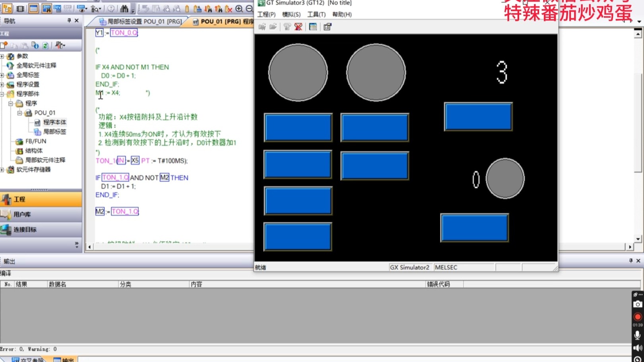Expand the 程序设置 tree node
Viewport: 644px width, 362px height.
tap(2, 85)
